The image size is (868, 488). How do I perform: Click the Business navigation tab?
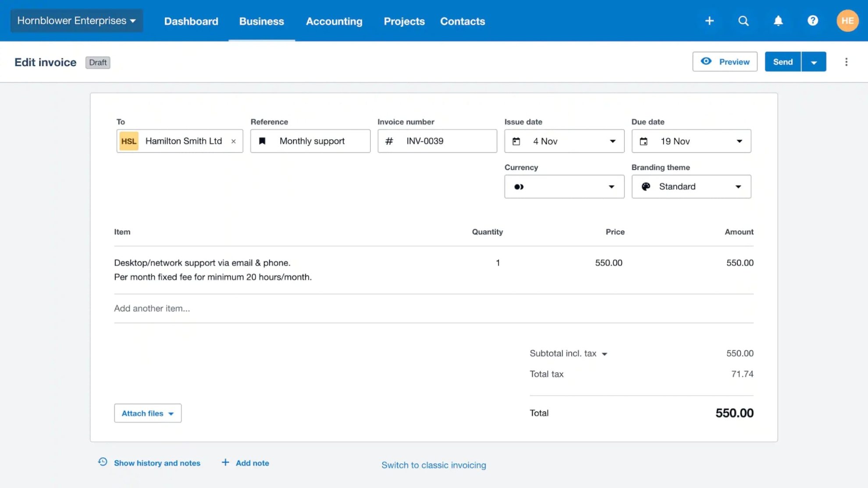(262, 21)
